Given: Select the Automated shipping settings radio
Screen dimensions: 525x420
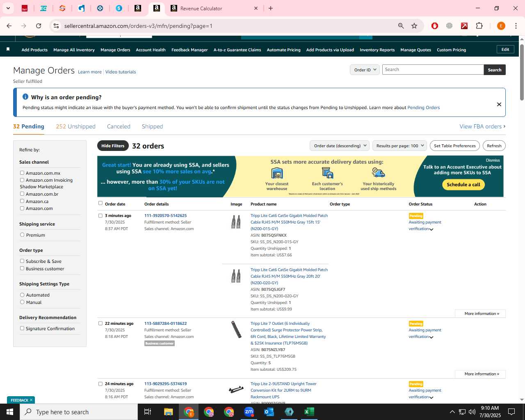Looking at the screenshot, I should pyautogui.click(x=22, y=294).
